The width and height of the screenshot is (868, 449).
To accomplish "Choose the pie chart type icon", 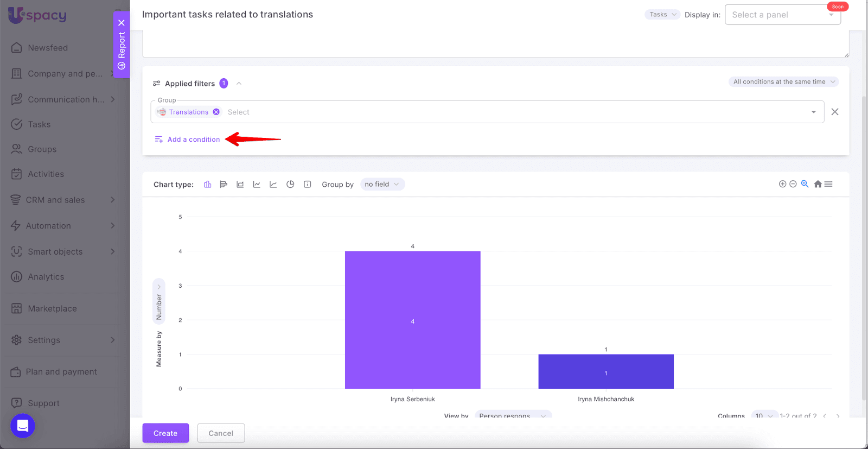I will pos(290,185).
